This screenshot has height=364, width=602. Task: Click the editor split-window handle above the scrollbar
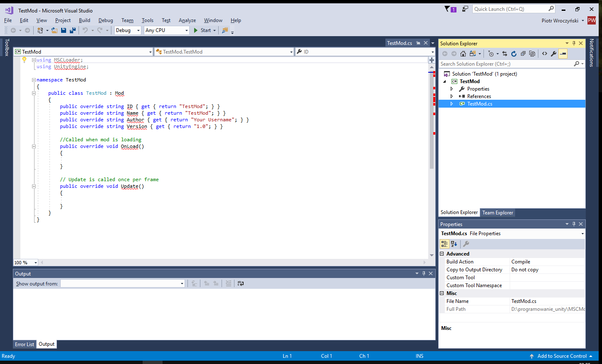[432, 60]
